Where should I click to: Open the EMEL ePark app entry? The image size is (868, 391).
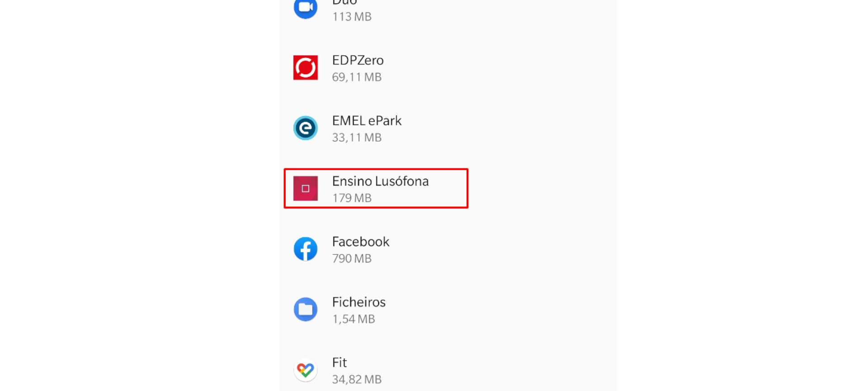click(448, 129)
